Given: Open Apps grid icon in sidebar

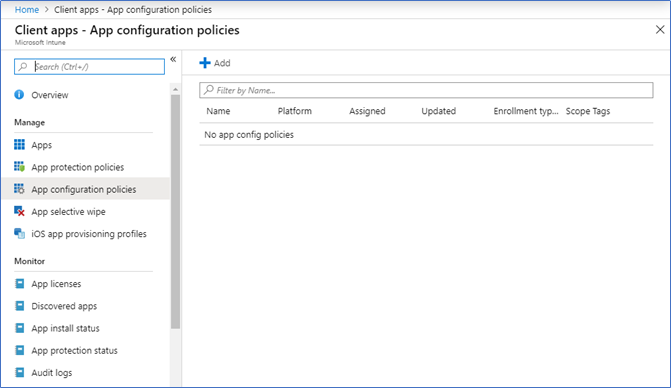Looking at the screenshot, I should 19,145.
